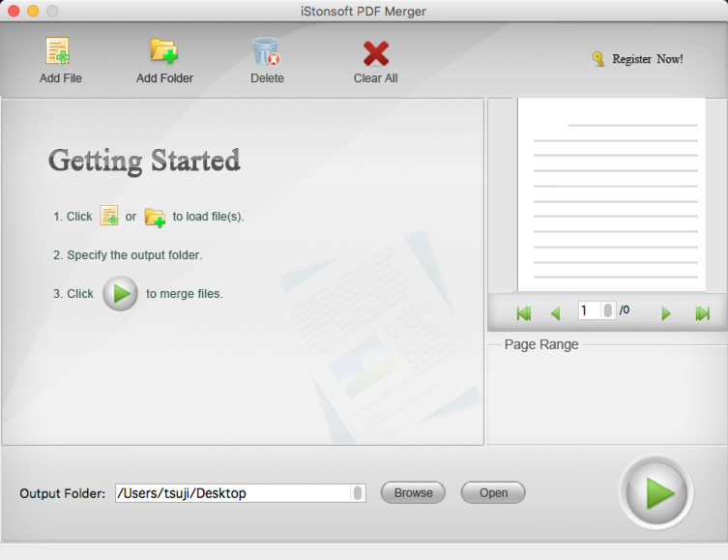The image size is (728, 560).
Task: Click the Delete trash can icon
Action: pos(266,51)
